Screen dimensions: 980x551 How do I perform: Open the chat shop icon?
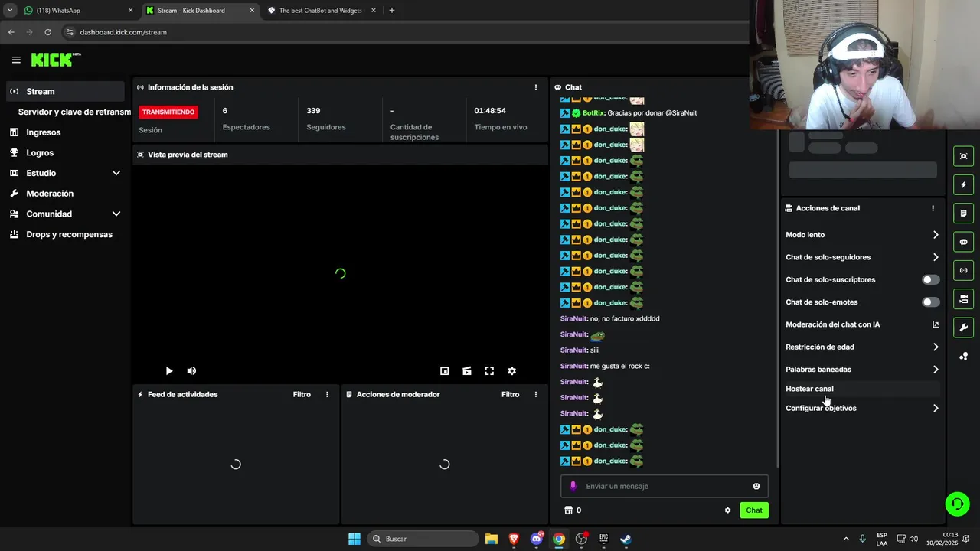[568, 510]
